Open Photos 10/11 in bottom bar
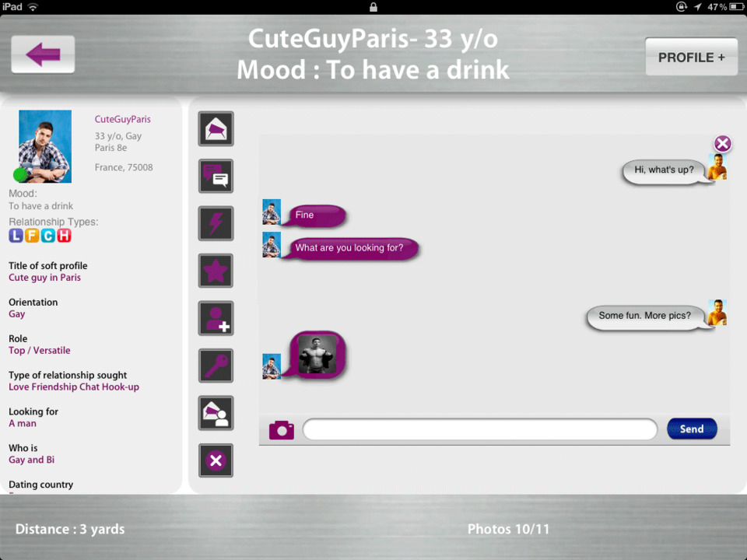 pos(508,529)
